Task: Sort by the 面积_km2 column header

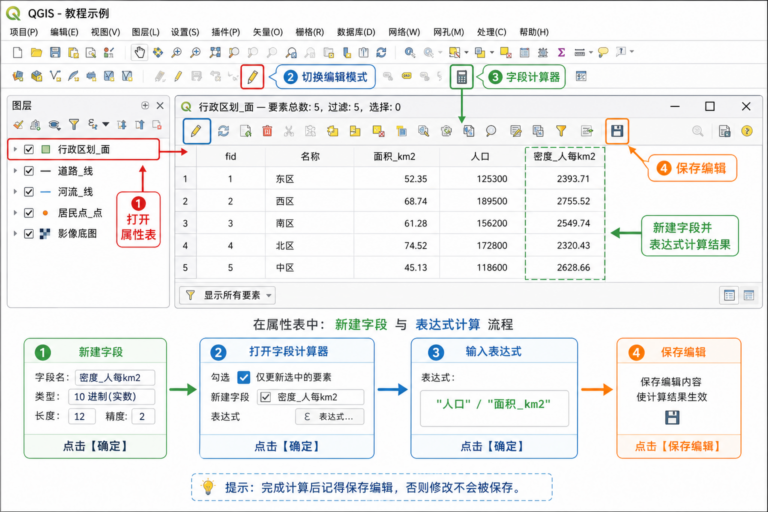Action: pyautogui.click(x=395, y=157)
